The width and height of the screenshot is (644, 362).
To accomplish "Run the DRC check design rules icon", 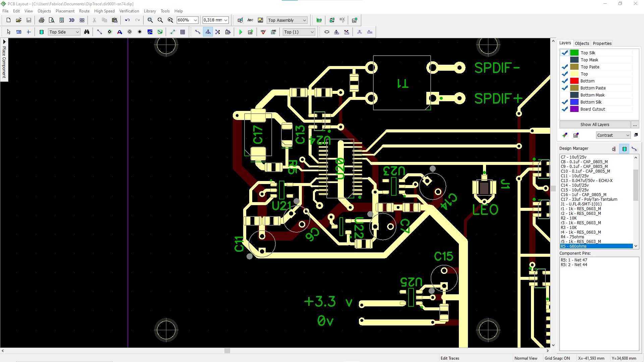I will point(263,32).
